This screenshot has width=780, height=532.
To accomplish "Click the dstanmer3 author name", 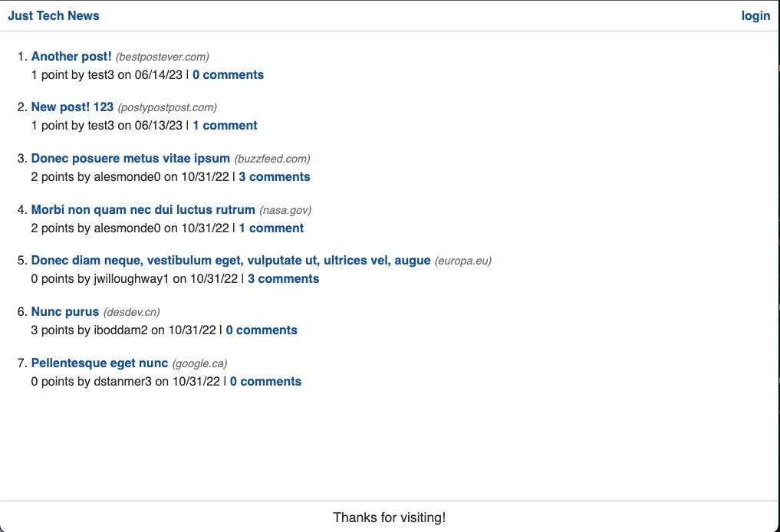I will (124, 381).
